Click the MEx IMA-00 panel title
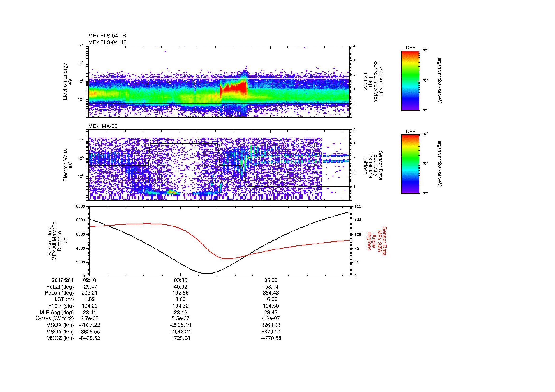 [103, 126]
